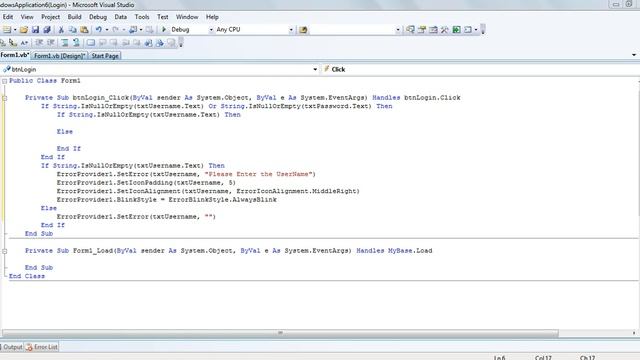The width and height of the screenshot is (640, 360).
Task: Click the ErrorBlinkStyle.AlwaysBlink code text
Action: pos(222,200)
